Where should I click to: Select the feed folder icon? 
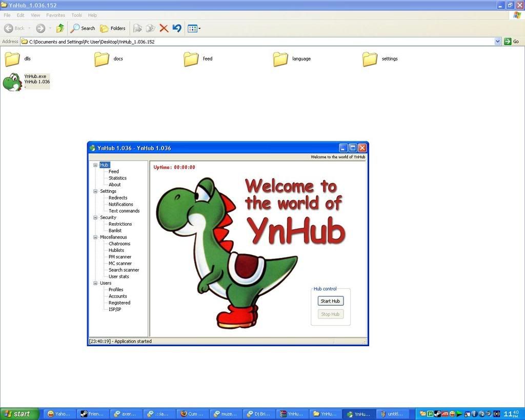(x=191, y=59)
